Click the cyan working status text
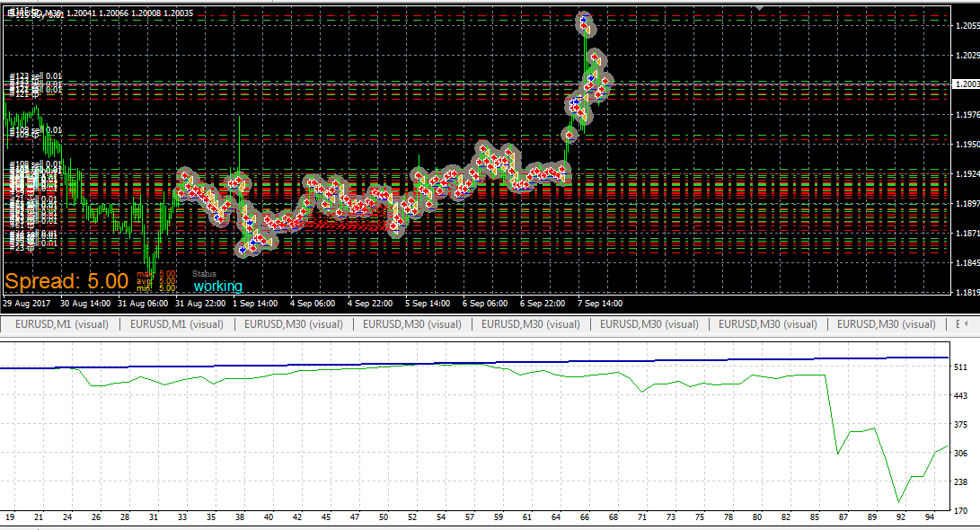The width and height of the screenshot is (980, 530). coord(218,287)
